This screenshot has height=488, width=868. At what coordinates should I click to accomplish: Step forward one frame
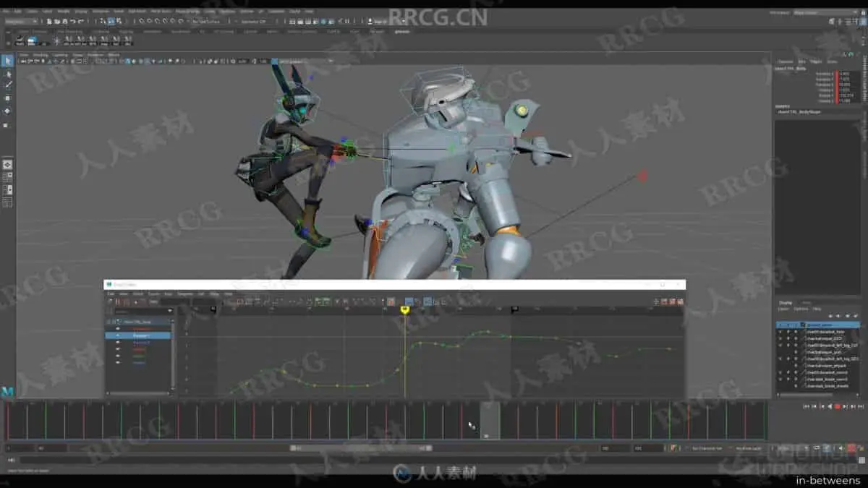coord(852,406)
